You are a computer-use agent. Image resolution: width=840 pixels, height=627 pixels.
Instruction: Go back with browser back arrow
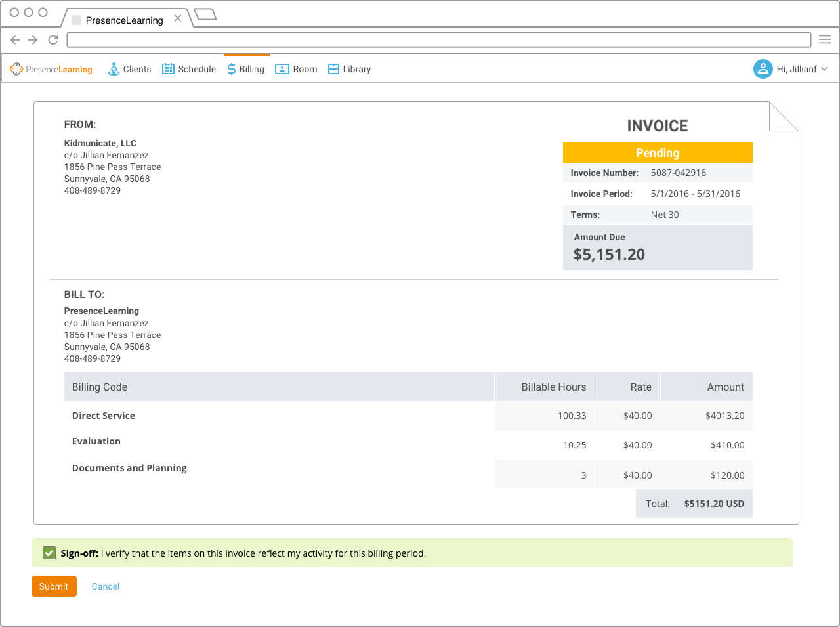click(15, 40)
